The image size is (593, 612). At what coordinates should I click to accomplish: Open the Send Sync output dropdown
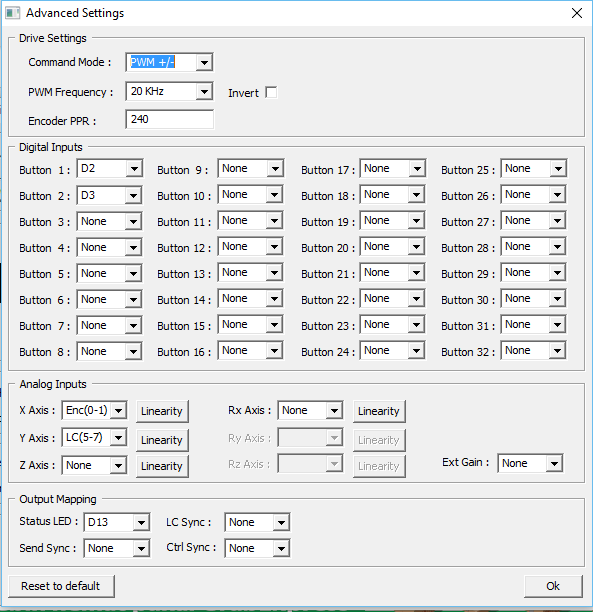pos(117,548)
